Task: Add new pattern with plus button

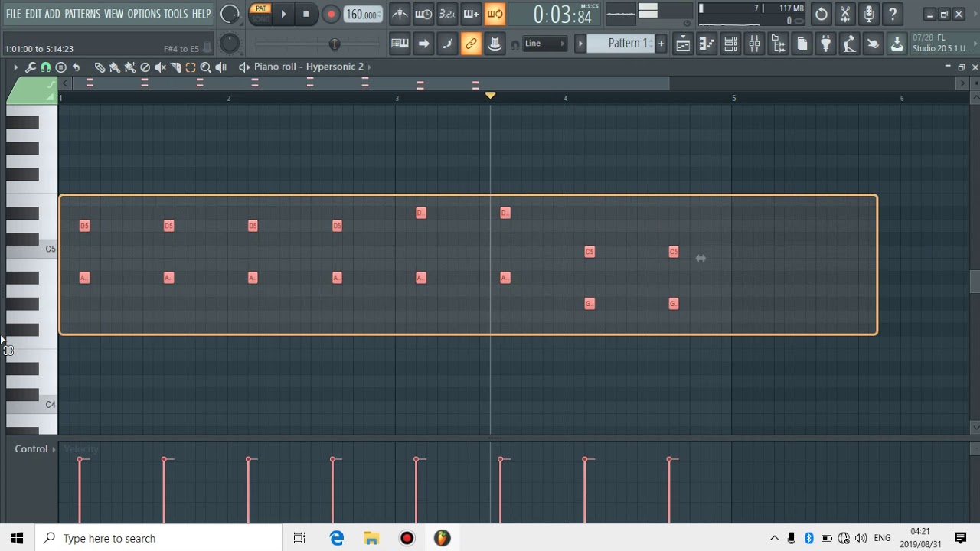Action: tap(661, 44)
